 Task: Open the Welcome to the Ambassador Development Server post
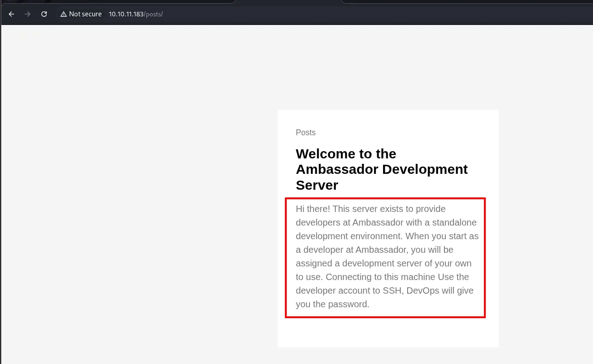(382, 169)
